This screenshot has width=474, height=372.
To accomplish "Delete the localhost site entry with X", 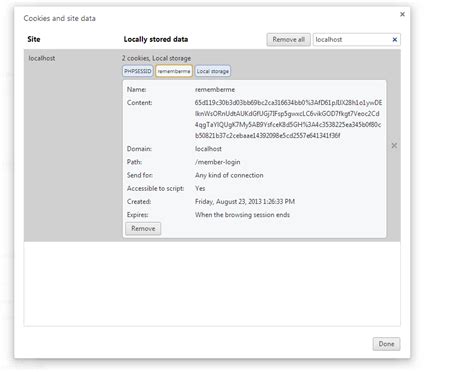I will pos(394,146).
